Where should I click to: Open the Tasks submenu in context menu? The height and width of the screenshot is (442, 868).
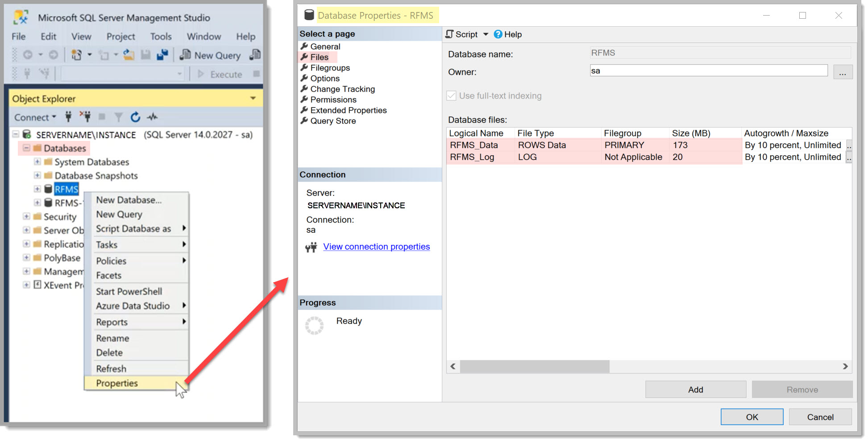coord(136,245)
